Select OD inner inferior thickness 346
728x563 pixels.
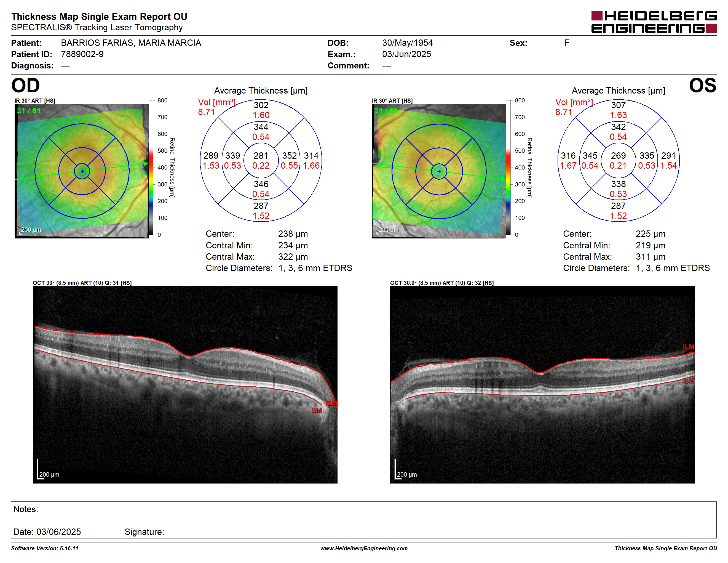261,184
